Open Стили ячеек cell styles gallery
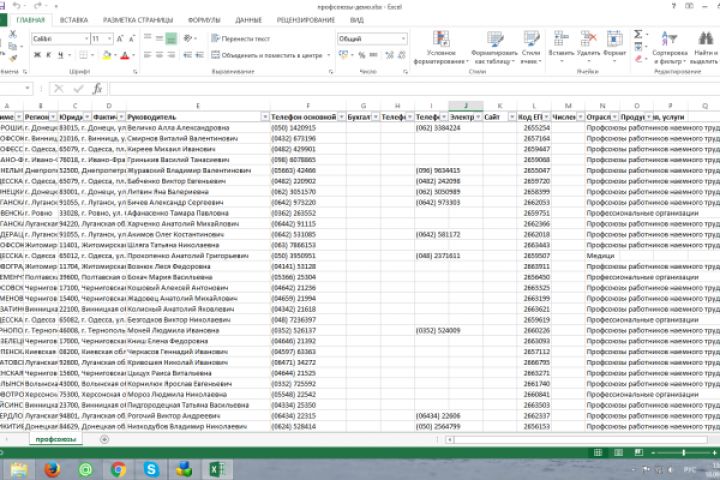 pos(531,48)
